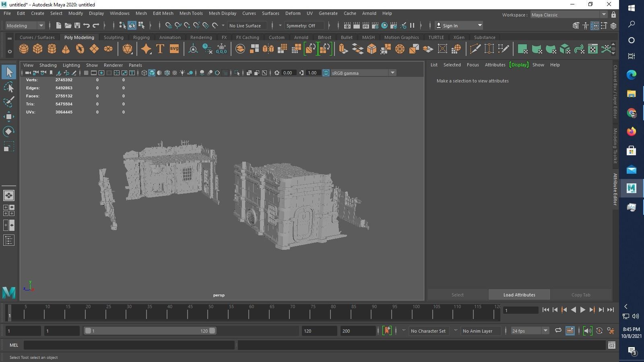Click the viewport gamma value 1.00 field

click(x=313, y=73)
